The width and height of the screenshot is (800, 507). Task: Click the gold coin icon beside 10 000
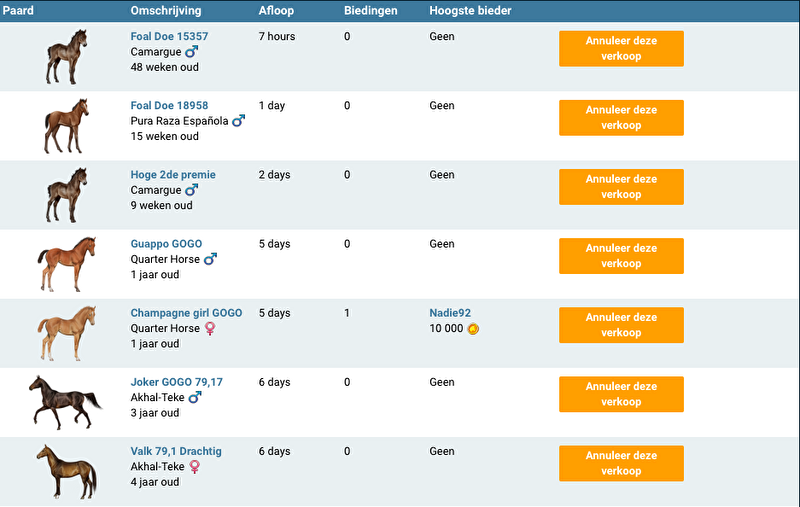[473, 328]
